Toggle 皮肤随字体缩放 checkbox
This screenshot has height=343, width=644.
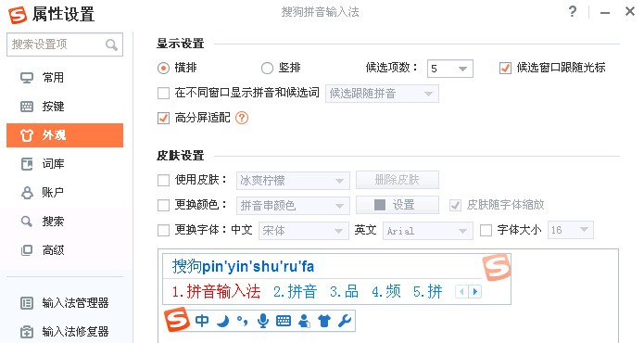455,205
